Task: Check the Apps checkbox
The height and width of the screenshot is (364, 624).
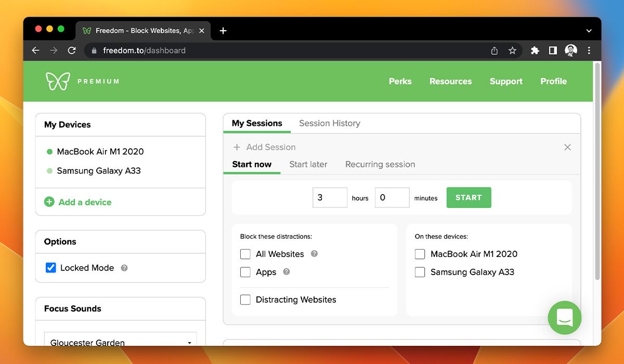Action: pyautogui.click(x=245, y=271)
